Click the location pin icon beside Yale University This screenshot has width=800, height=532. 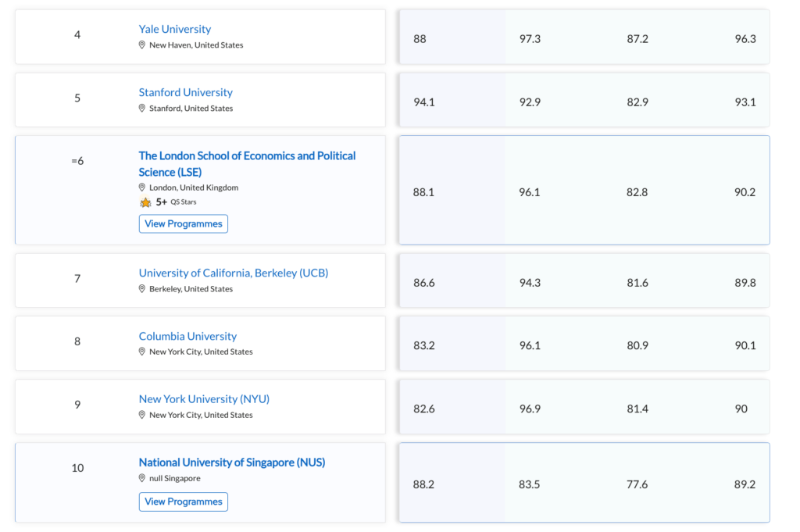coord(141,45)
